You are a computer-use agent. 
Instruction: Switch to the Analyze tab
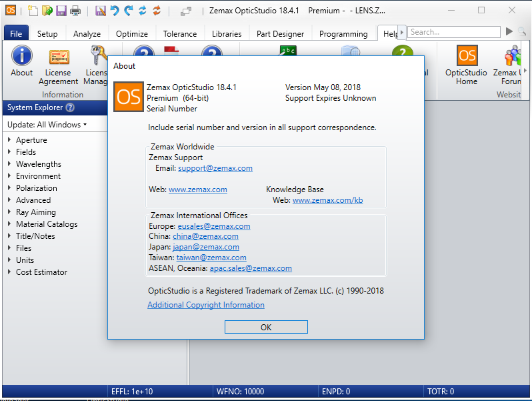[87, 33]
